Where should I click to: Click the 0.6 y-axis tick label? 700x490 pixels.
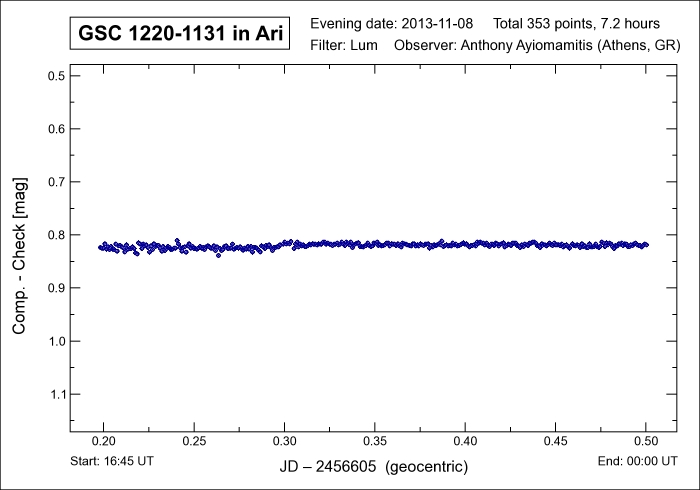[x=57, y=130]
